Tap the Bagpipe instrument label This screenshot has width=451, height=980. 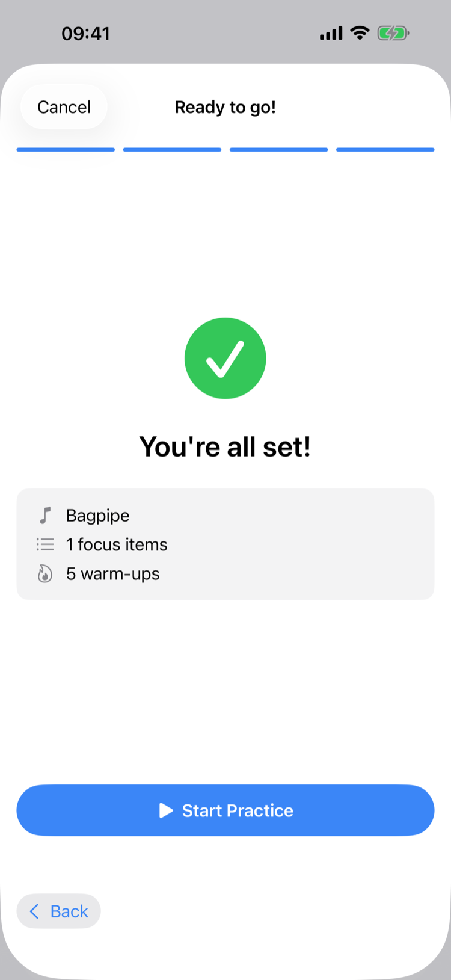pos(97,516)
